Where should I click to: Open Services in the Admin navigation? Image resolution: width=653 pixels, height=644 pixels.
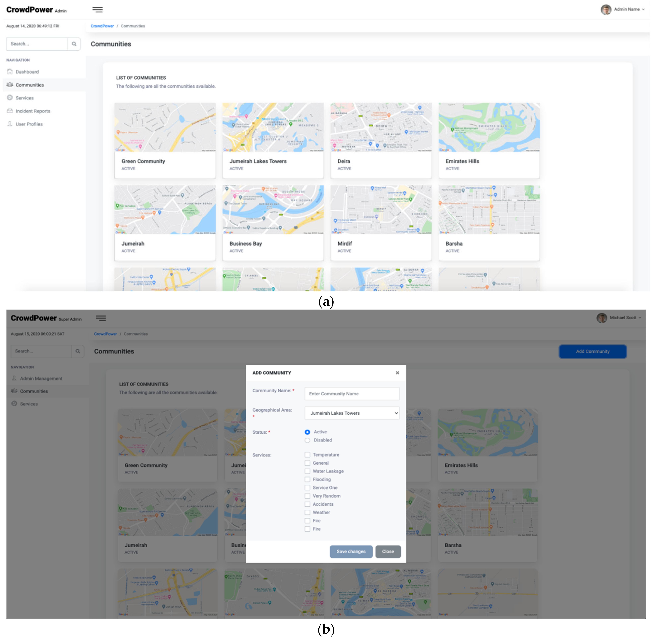[25, 98]
